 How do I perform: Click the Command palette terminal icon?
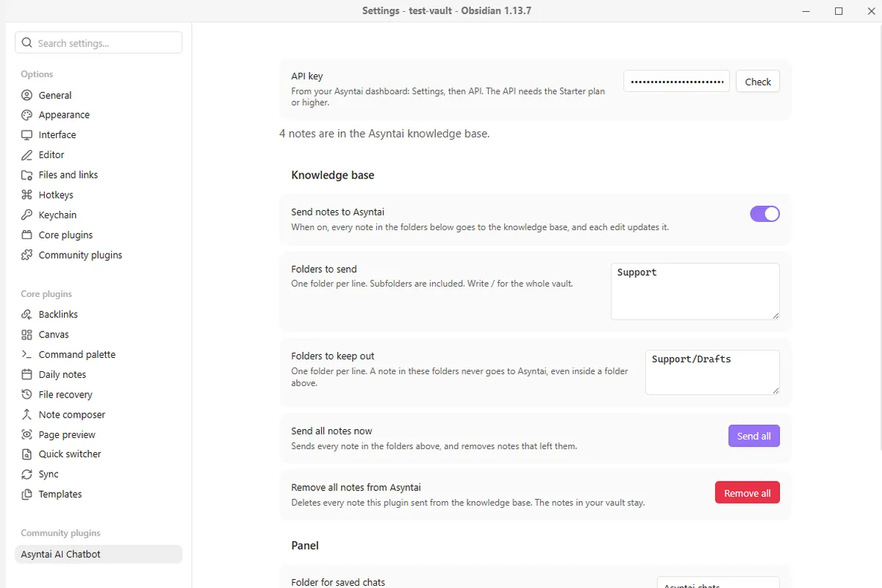point(27,354)
